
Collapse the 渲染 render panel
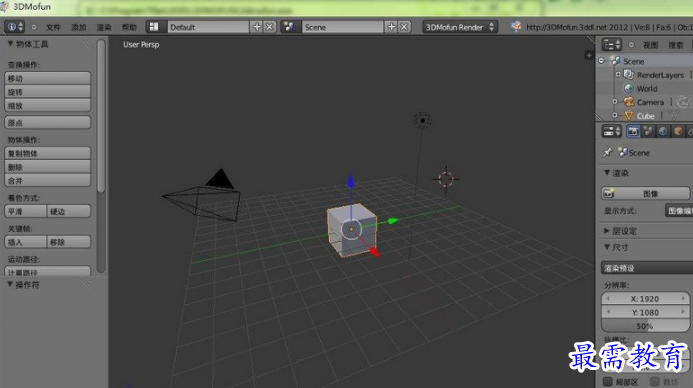click(607, 173)
